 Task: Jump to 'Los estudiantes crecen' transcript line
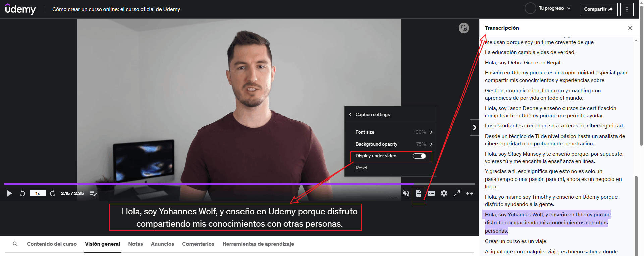554,126
